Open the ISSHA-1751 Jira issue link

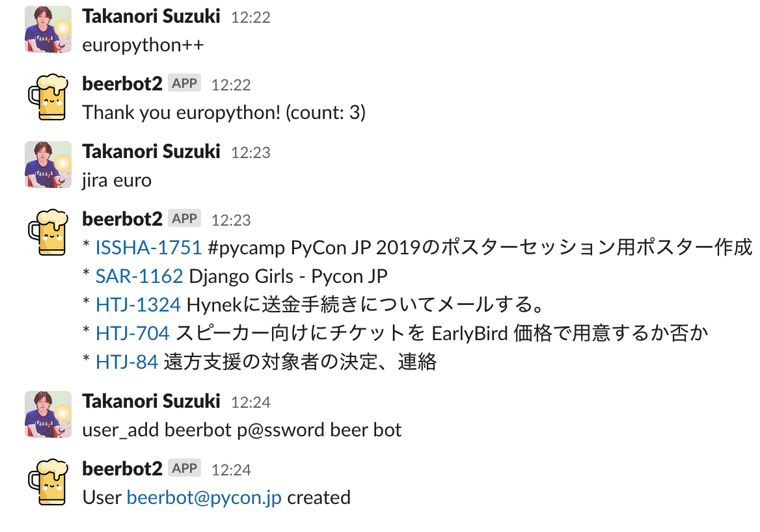148,247
